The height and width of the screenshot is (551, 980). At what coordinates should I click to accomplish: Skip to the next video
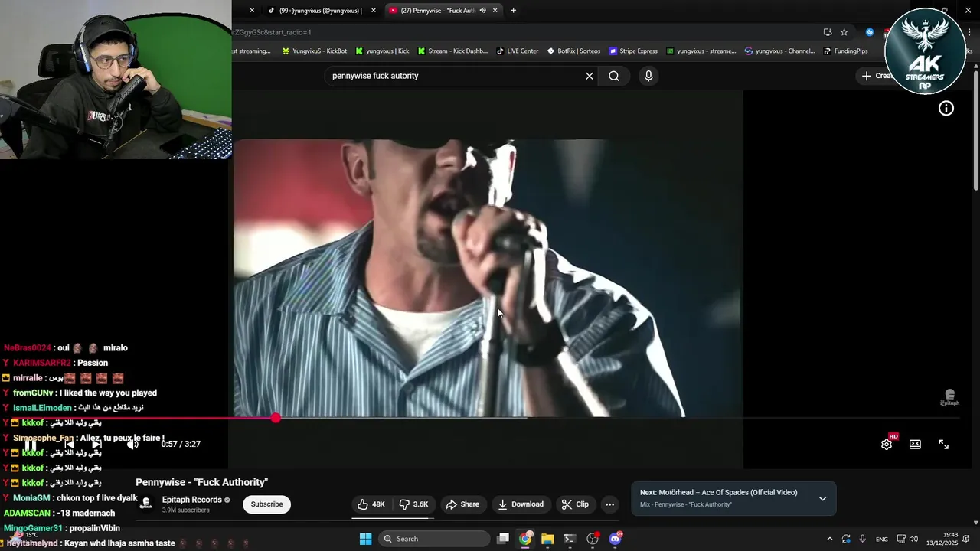[x=96, y=444]
